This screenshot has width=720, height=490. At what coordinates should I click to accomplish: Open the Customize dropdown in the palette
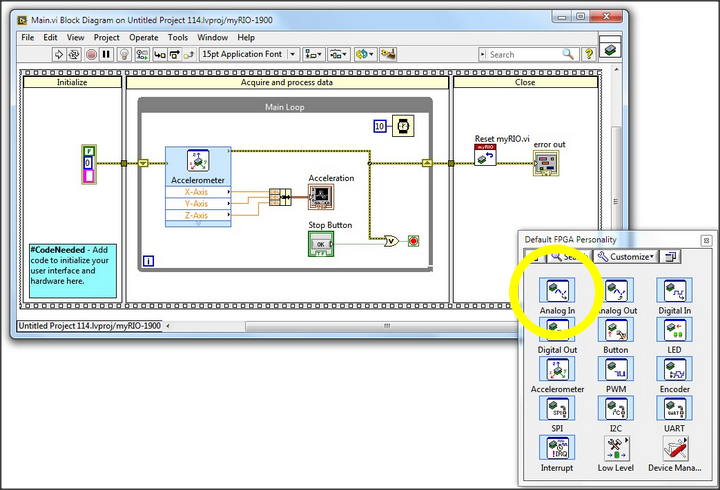click(x=625, y=257)
